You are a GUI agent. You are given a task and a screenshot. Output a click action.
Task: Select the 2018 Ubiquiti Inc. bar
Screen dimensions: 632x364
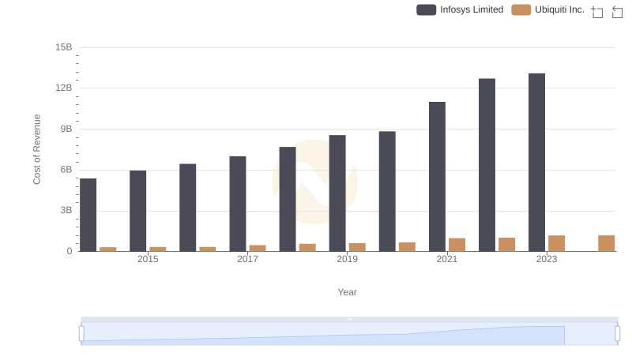pyautogui.click(x=307, y=248)
